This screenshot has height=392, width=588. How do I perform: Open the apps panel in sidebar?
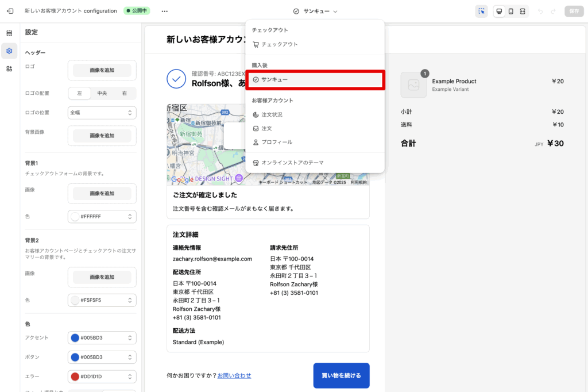point(9,69)
